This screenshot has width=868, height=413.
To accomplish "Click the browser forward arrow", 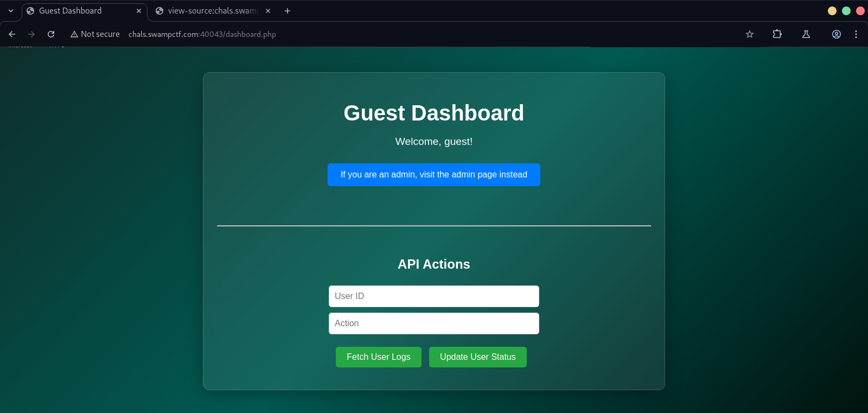I will tap(31, 34).
